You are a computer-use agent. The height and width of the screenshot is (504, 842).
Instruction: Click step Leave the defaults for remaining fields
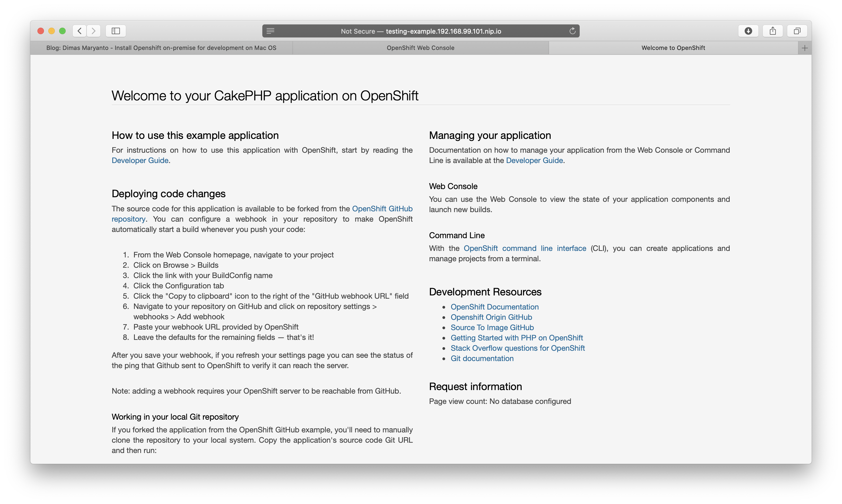[224, 337]
